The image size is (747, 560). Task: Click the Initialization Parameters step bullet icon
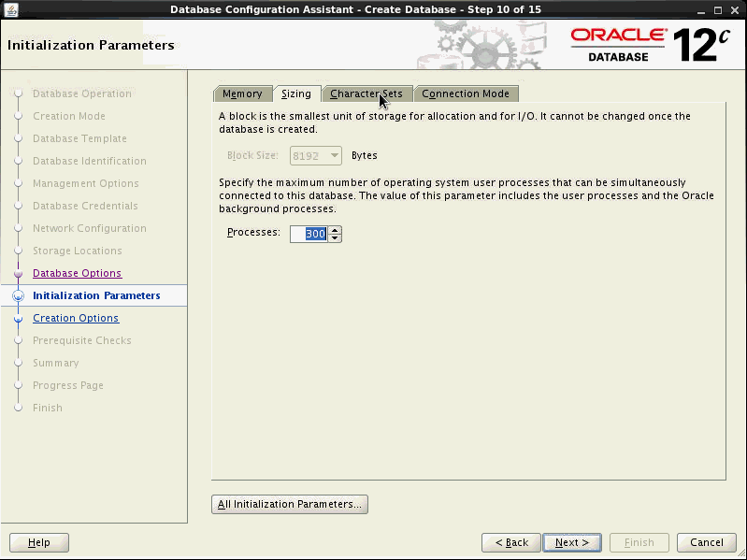point(18,295)
